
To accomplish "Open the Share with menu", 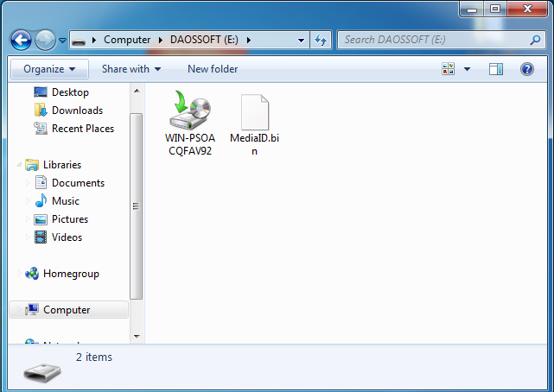I will coord(131,69).
